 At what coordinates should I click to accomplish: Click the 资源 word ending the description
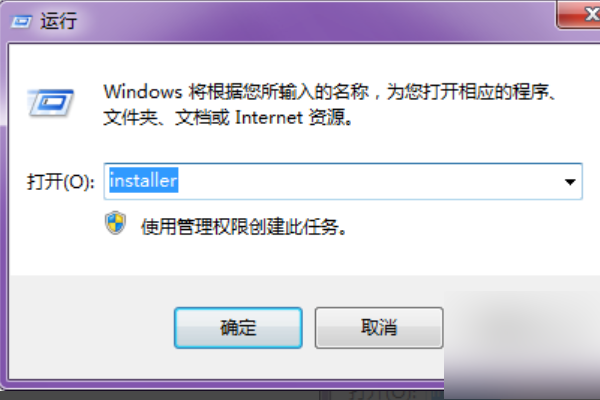point(327,117)
